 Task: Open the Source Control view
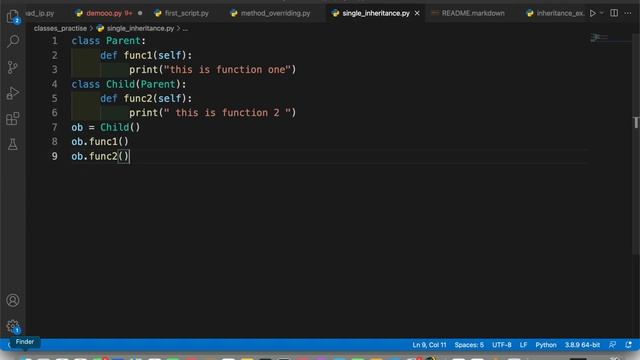13,67
